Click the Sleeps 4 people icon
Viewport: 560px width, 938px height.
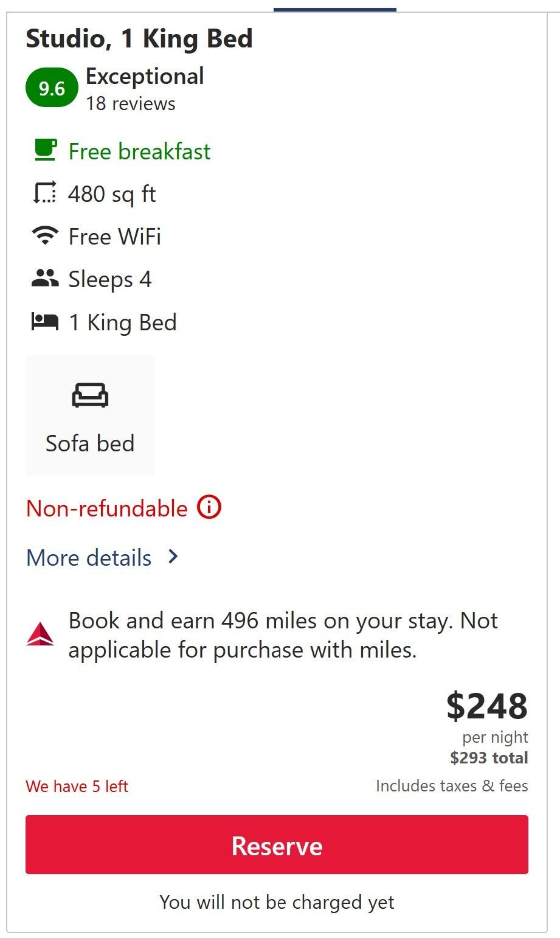pyautogui.click(x=44, y=279)
